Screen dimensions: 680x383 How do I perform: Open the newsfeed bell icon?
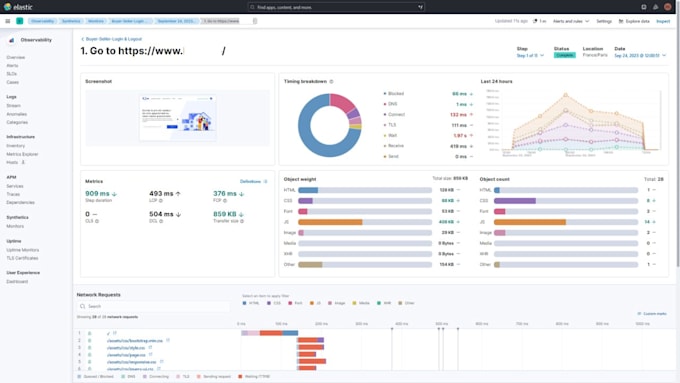pos(655,7)
